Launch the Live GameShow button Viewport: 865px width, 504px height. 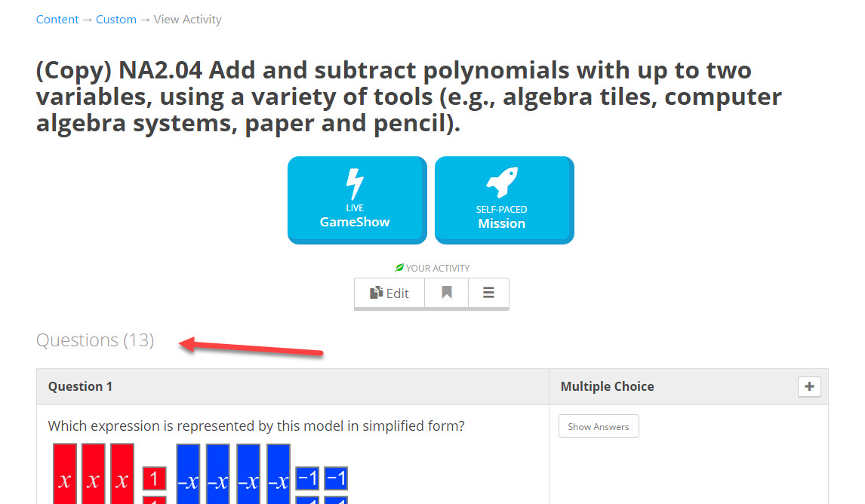pos(357,200)
